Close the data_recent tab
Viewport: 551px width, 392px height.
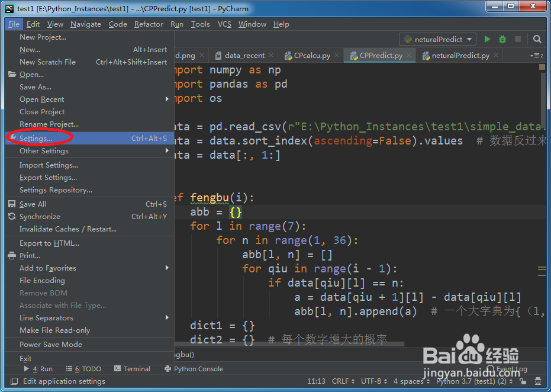pyautogui.click(x=271, y=55)
